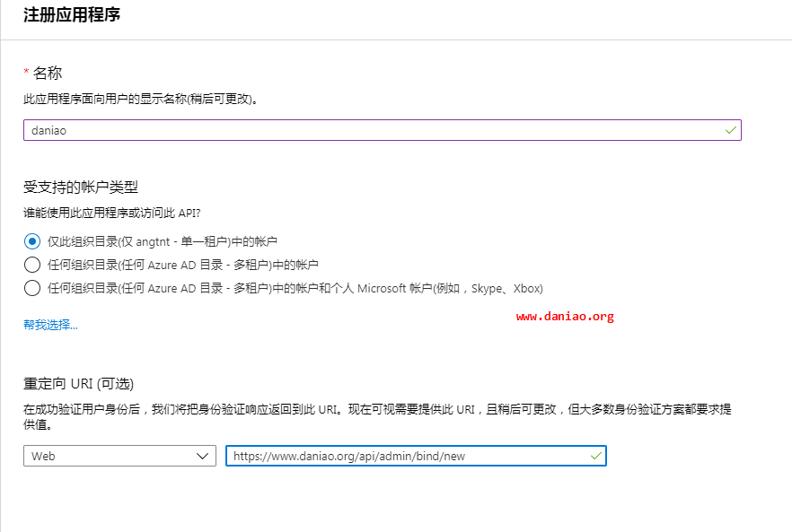Click the Web label in the platform selector

41,456
